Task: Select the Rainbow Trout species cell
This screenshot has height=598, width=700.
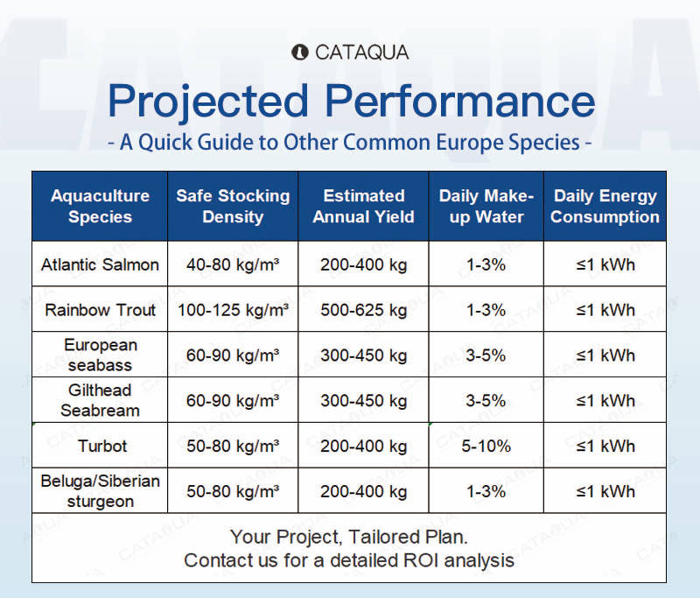Action: coord(100,310)
